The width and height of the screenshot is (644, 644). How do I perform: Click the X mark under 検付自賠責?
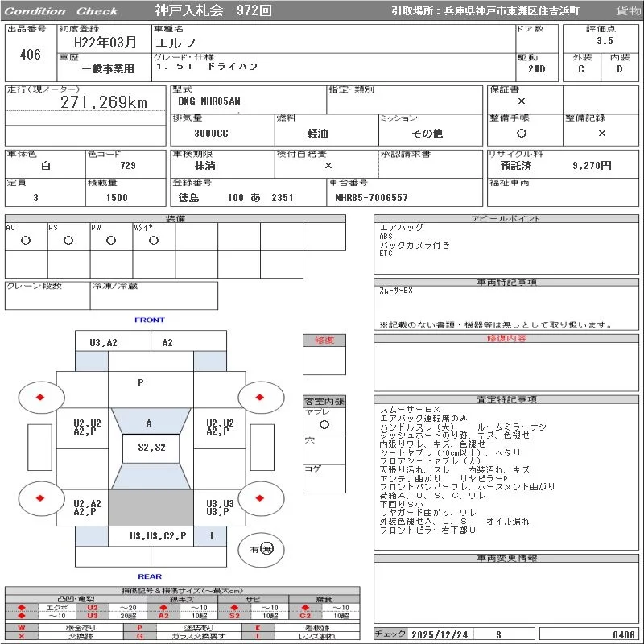pyautogui.click(x=328, y=166)
